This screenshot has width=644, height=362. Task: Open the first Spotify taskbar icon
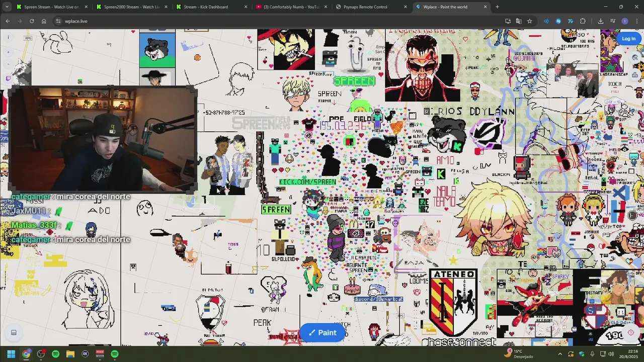click(x=55, y=354)
